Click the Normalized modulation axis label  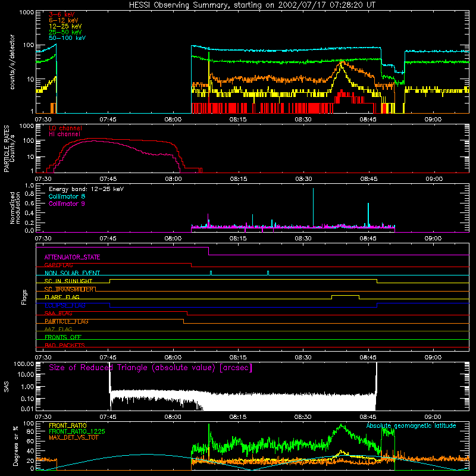[x=15, y=208]
